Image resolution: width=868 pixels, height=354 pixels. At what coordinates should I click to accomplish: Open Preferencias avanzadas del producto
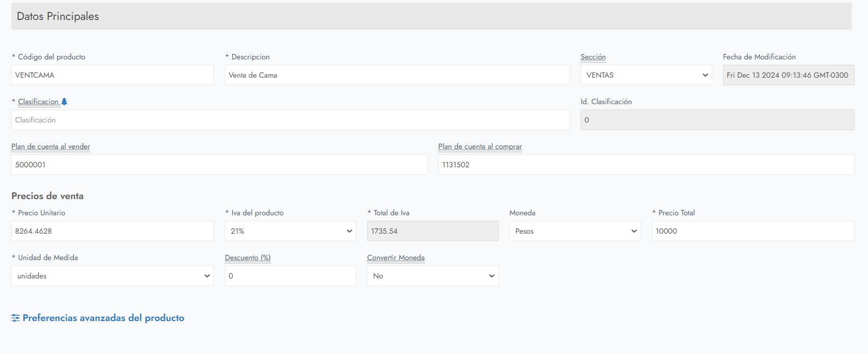point(103,318)
